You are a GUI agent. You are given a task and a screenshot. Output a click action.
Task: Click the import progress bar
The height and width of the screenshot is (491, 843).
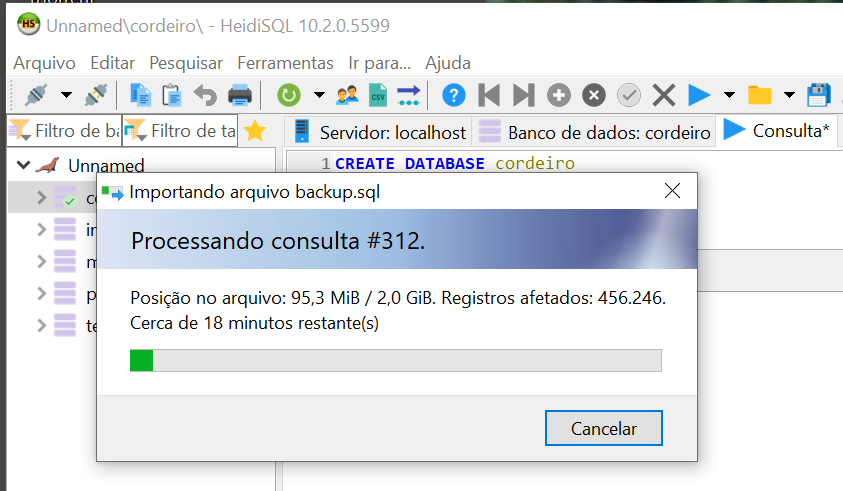(396, 360)
